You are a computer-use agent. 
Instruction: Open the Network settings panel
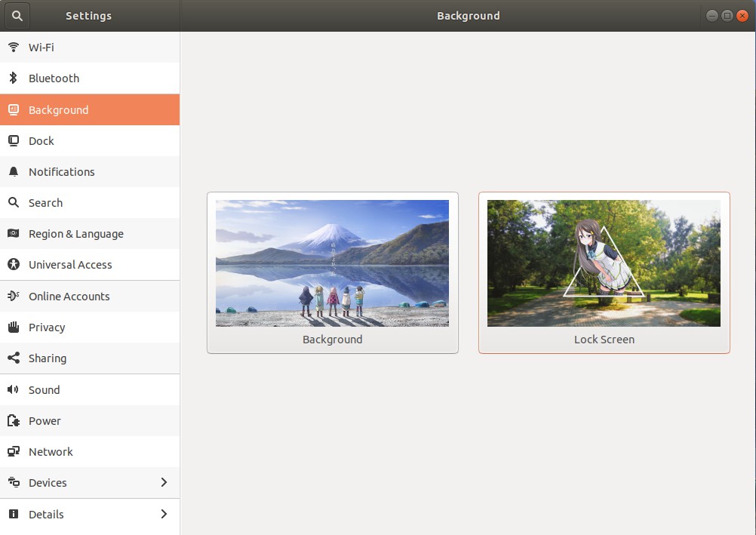(x=51, y=452)
